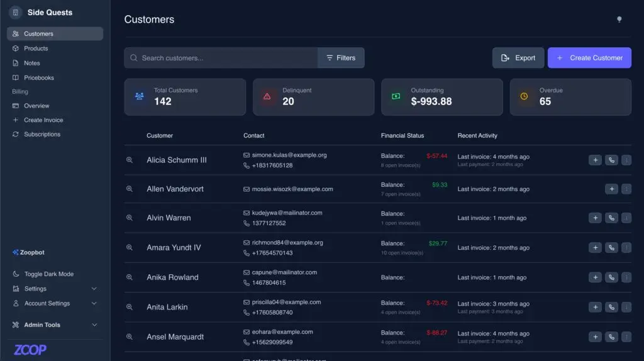
Task: Click the Create Customer button
Action: [589, 58]
